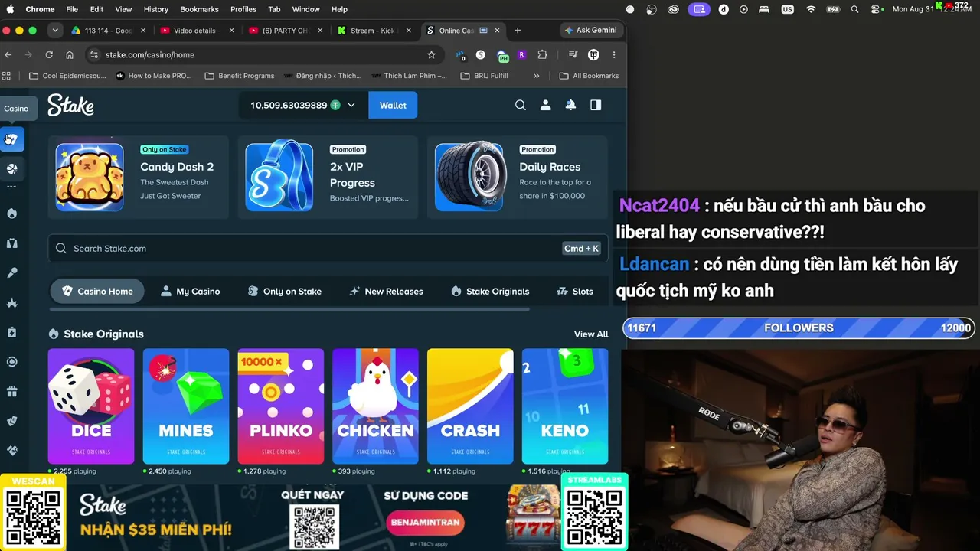Toggle the Stake side panel icon
The height and width of the screenshot is (551, 980).
tap(596, 105)
